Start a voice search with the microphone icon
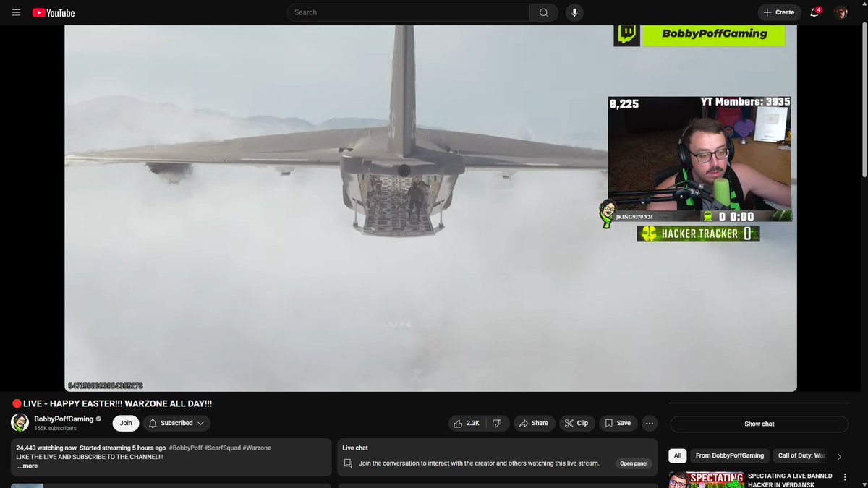This screenshot has height=488, width=868. click(574, 12)
